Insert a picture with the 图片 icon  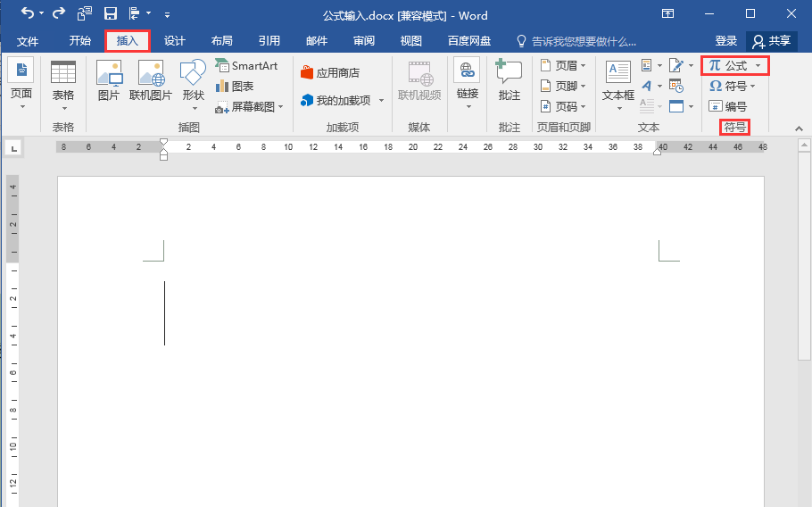[109, 80]
